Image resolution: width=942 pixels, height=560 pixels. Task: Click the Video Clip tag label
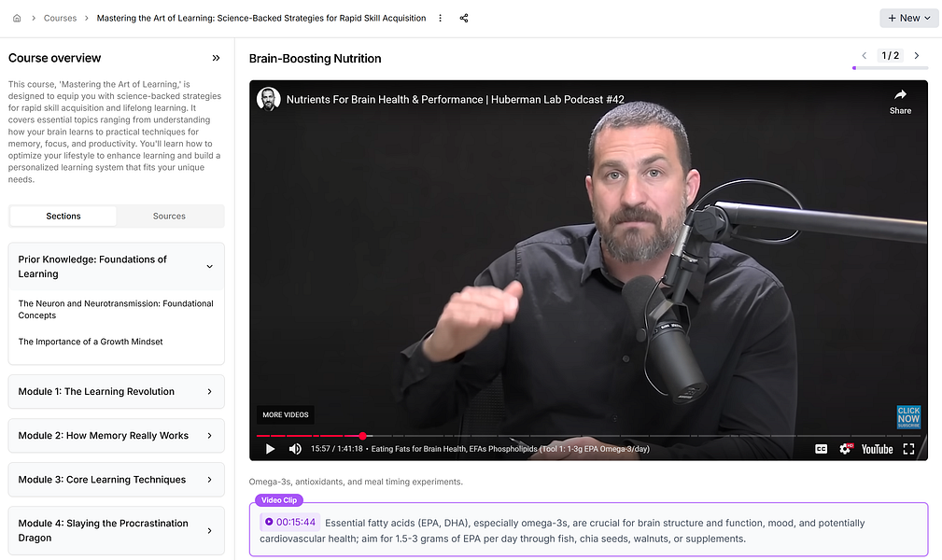[x=279, y=500]
